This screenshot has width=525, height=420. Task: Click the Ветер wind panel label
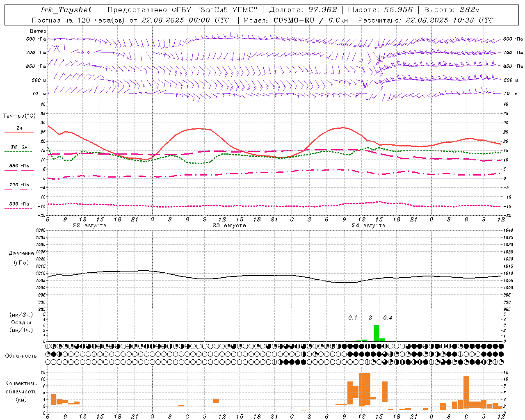(38, 31)
